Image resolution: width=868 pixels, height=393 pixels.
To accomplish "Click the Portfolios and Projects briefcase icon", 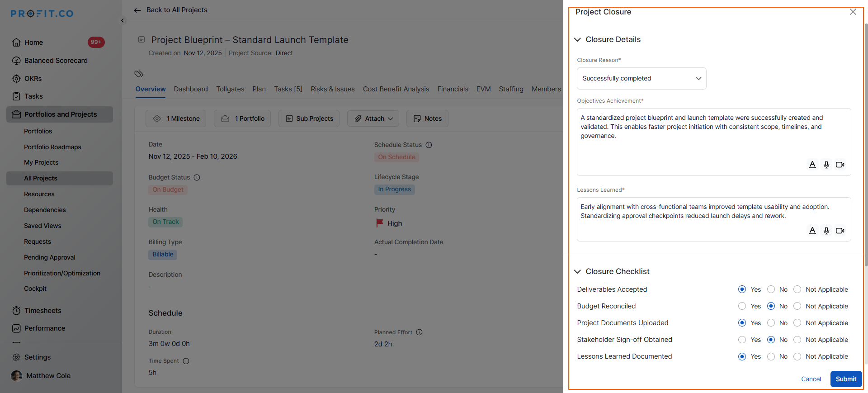I will 16,114.
